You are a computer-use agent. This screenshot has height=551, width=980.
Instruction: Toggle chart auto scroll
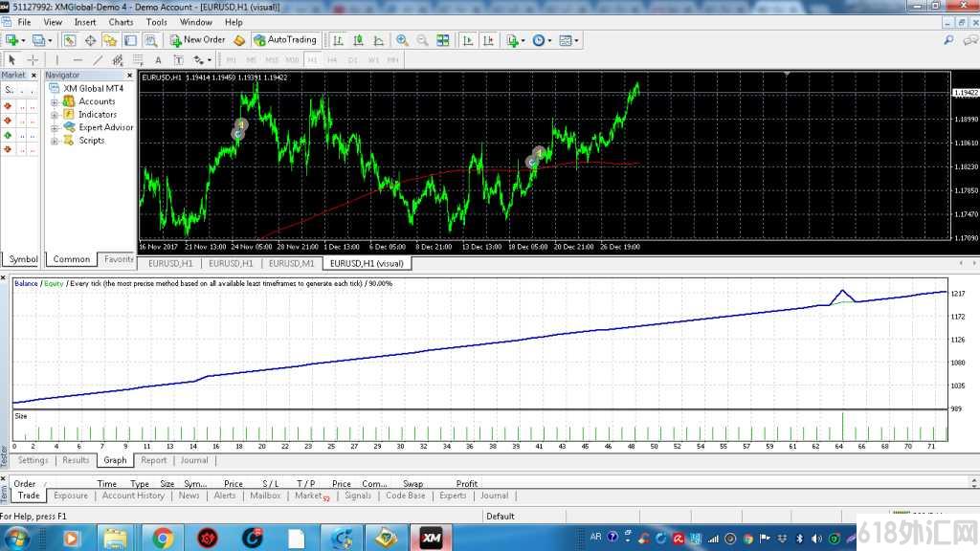pyautogui.click(x=467, y=40)
